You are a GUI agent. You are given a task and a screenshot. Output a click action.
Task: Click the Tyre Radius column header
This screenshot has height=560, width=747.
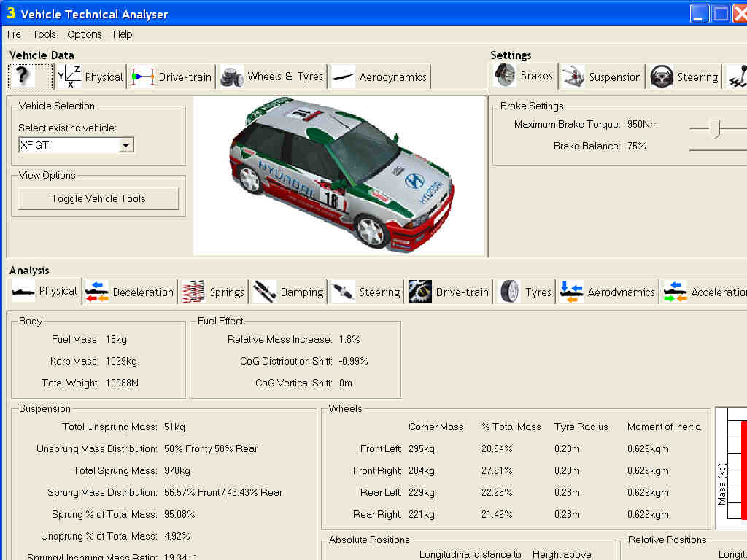pyautogui.click(x=581, y=427)
